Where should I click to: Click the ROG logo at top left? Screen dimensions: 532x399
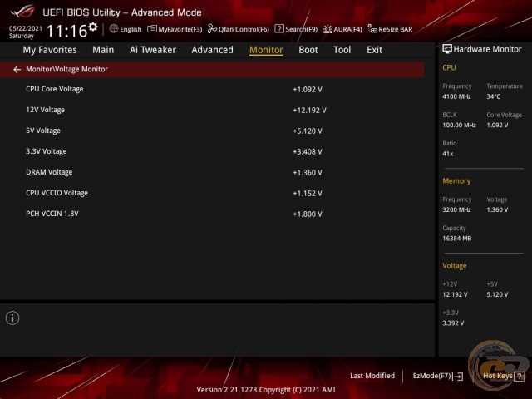[22, 12]
